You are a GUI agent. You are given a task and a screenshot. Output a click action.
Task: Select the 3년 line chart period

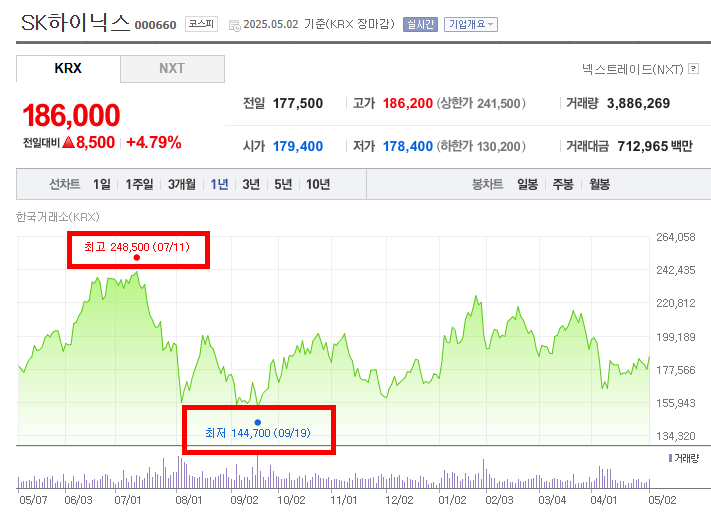tap(251, 184)
